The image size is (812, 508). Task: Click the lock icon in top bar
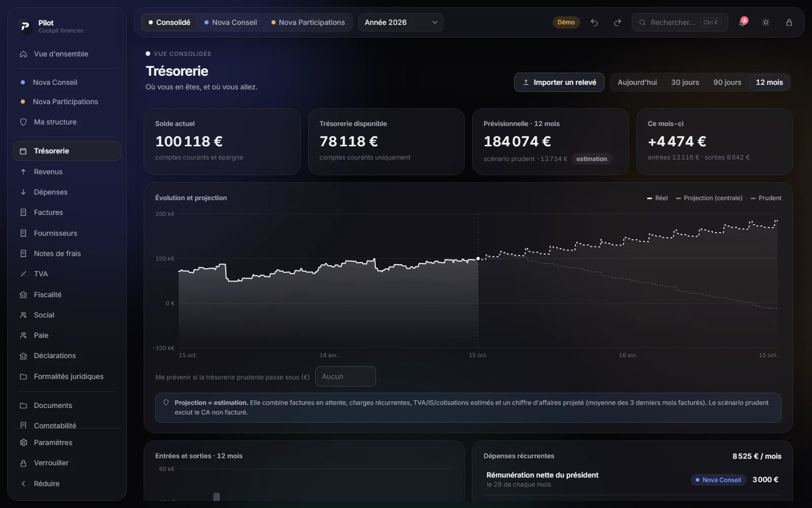point(789,22)
